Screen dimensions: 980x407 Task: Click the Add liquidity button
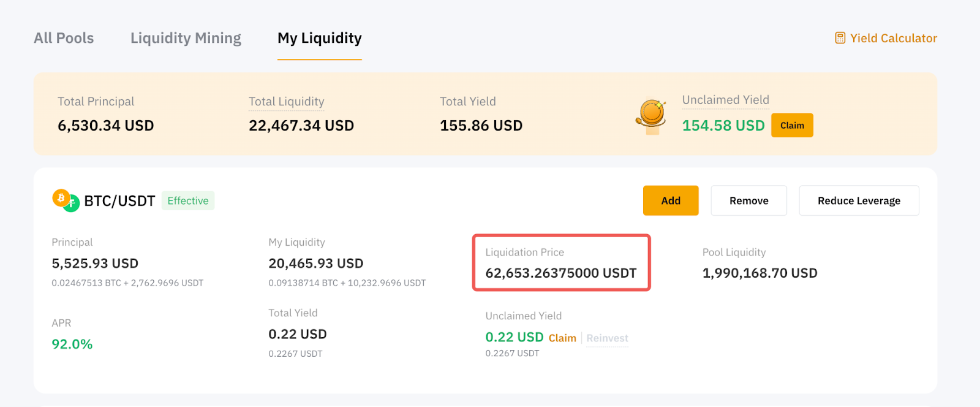click(670, 200)
